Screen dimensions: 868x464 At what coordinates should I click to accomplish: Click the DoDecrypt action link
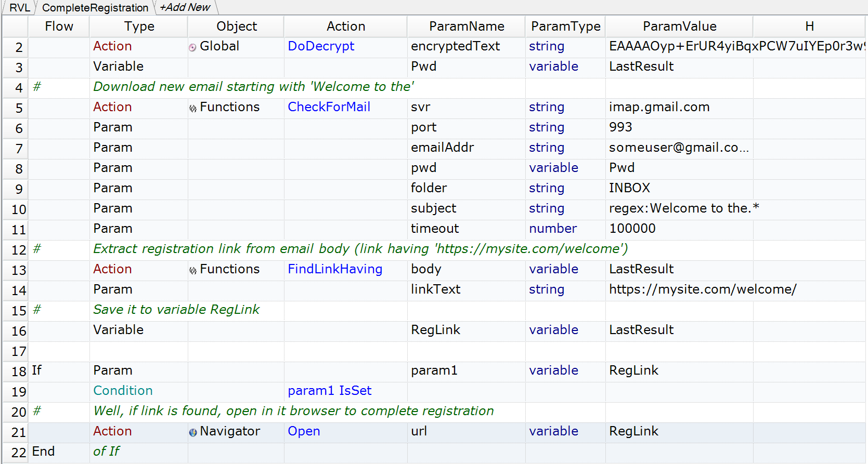pos(321,46)
